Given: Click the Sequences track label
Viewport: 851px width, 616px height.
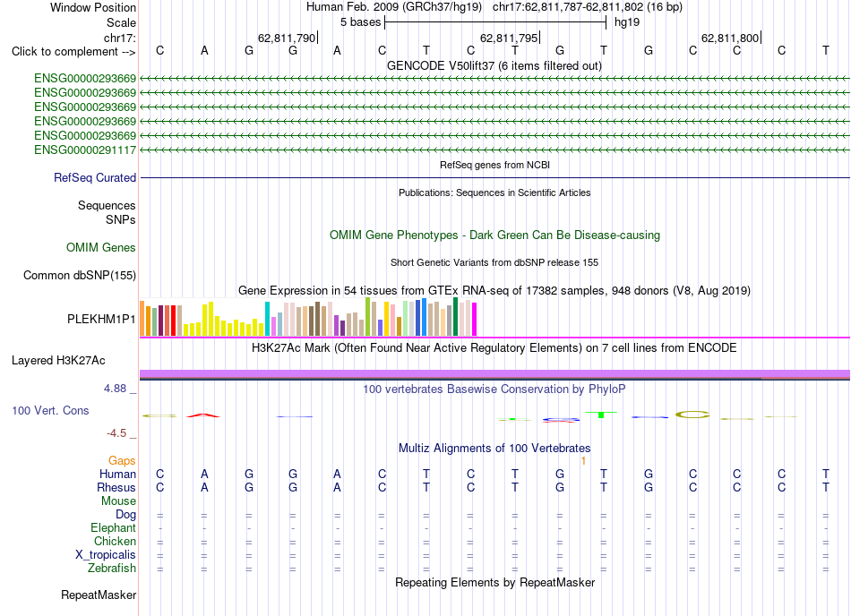Looking at the screenshot, I should [x=107, y=206].
